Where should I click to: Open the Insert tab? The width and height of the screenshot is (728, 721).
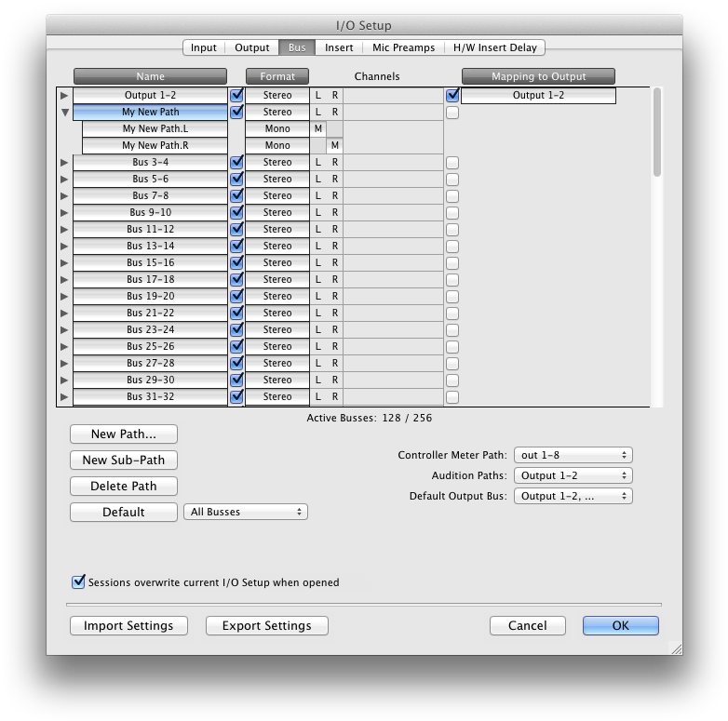(x=339, y=47)
